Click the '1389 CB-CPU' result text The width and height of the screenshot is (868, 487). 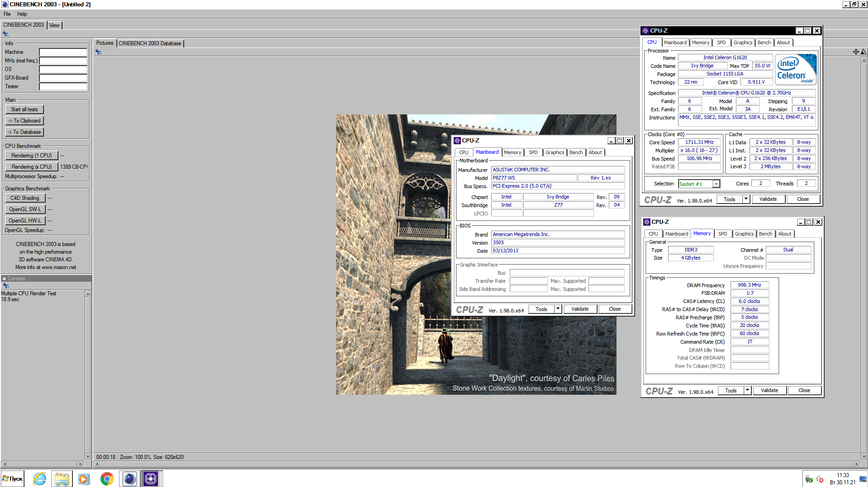coord(74,167)
